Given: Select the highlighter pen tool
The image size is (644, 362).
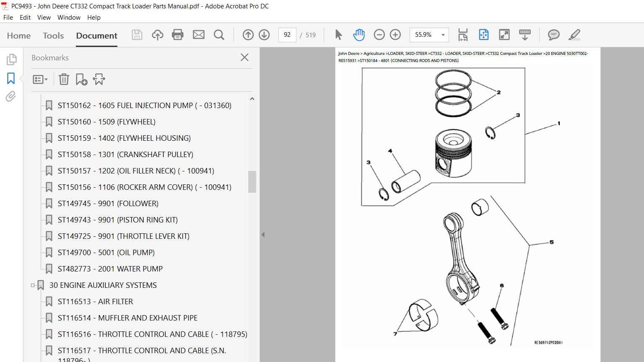Looking at the screenshot, I should [574, 35].
